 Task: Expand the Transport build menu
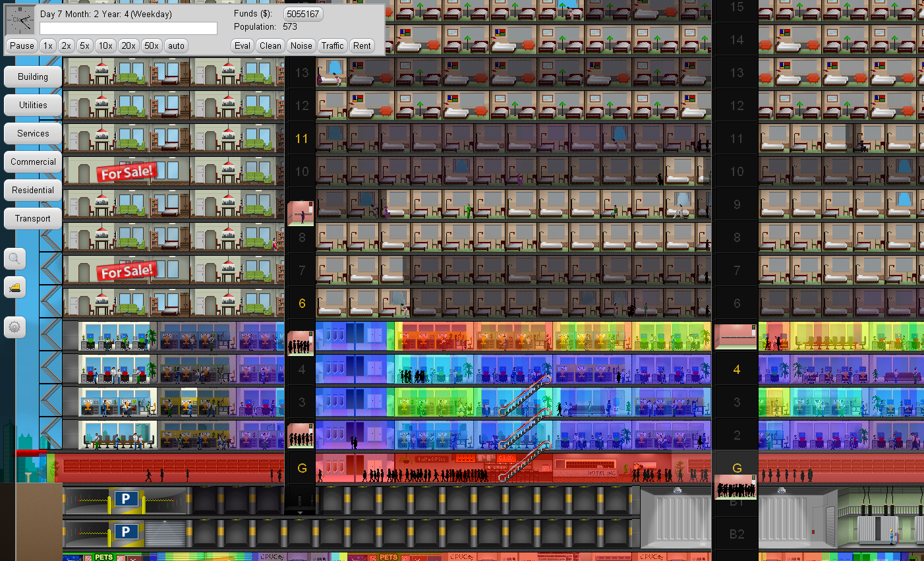coord(33,218)
